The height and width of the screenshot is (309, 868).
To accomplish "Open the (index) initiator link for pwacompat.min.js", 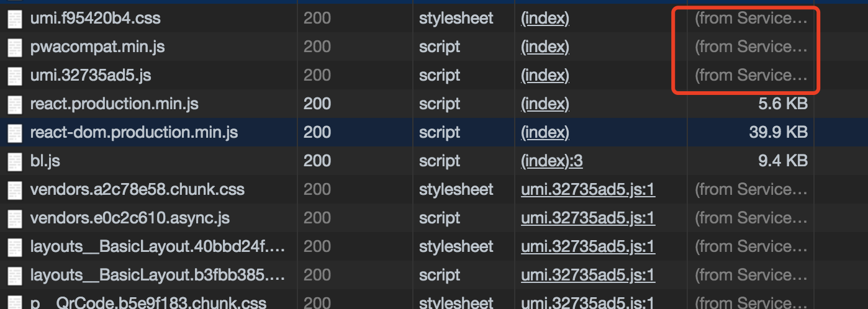I will [x=545, y=47].
